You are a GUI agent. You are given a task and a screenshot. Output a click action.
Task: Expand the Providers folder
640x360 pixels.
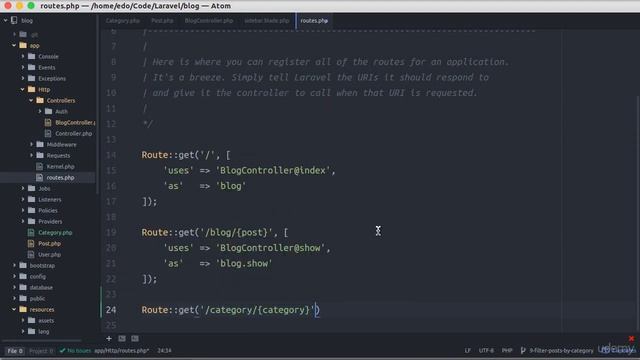click(23, 222)
